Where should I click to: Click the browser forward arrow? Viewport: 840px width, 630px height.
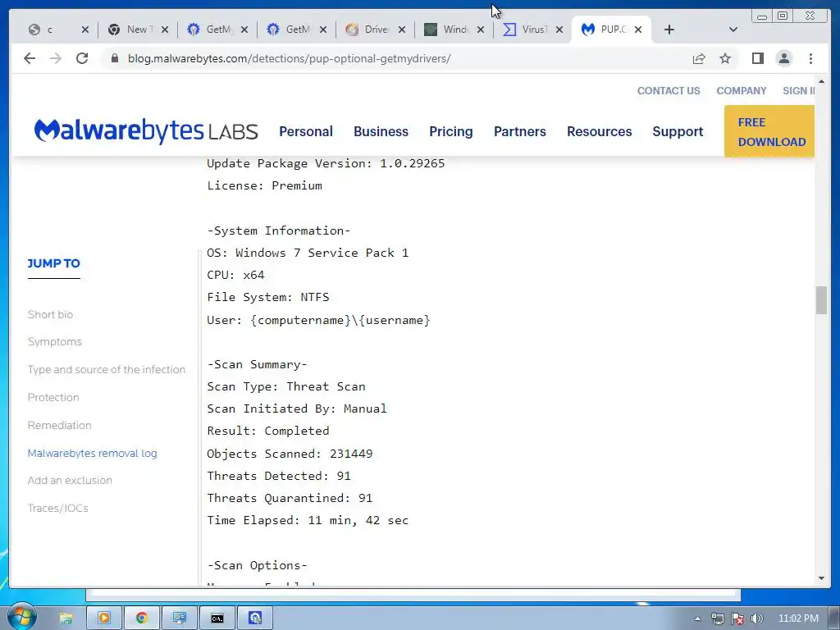pyautogui.click(x=56, y=58)
